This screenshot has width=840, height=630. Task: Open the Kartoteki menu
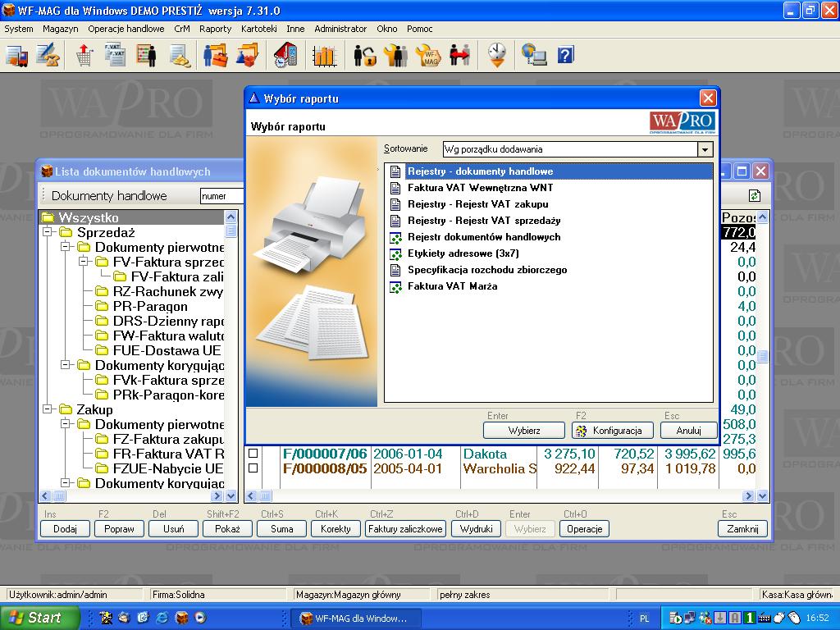click(x=258, y=29)
